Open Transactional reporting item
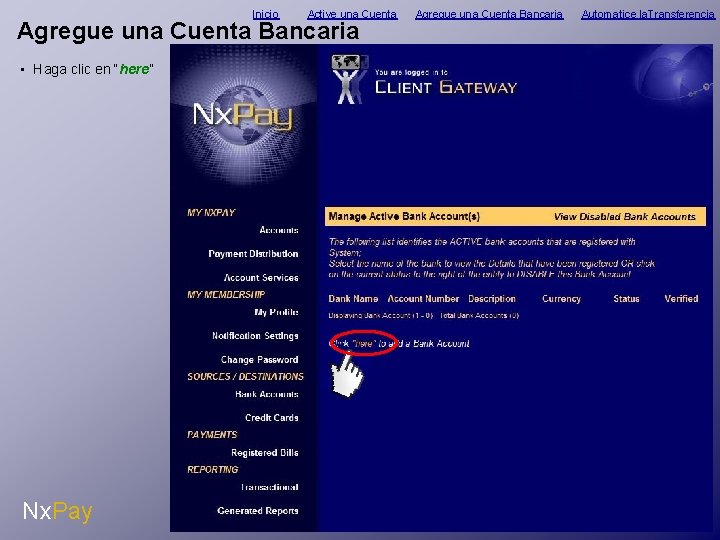 pyautogui.click(x=270, y=487)
